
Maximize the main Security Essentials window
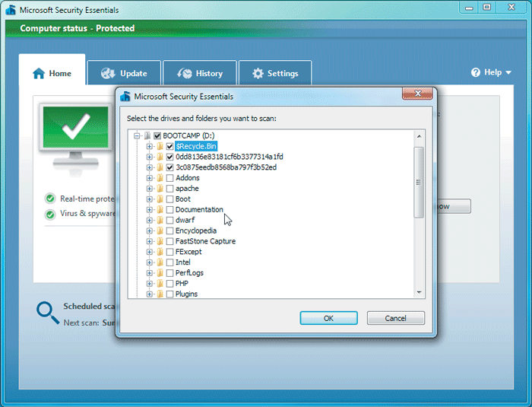(x=487, y=7)
